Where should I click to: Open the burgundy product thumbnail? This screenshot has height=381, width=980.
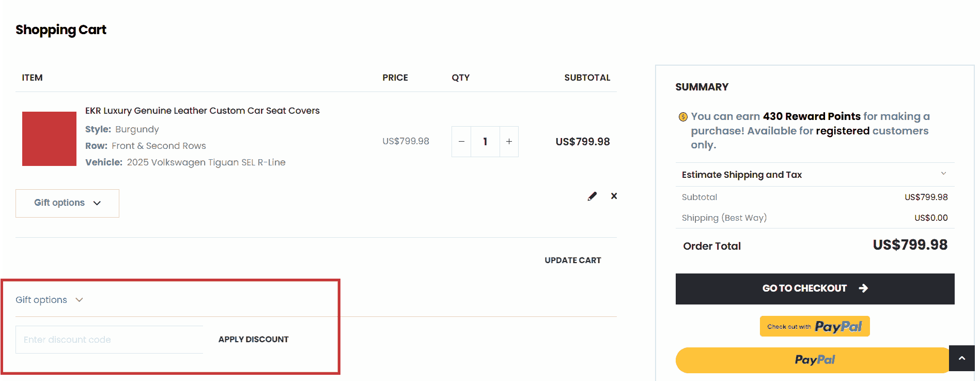pyautogui.click(x=49, y=139)
